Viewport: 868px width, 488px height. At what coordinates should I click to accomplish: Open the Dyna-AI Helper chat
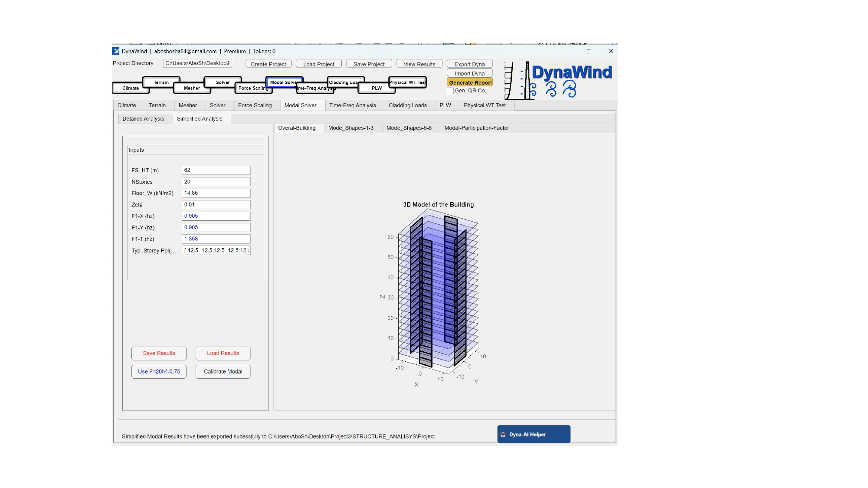pos(534,434)
